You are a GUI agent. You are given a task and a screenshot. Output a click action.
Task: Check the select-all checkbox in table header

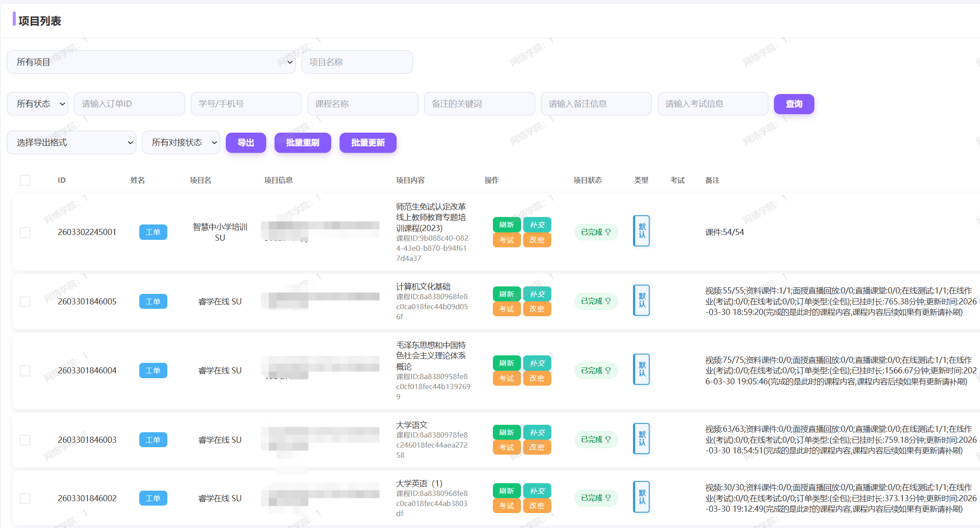[25, 180]
